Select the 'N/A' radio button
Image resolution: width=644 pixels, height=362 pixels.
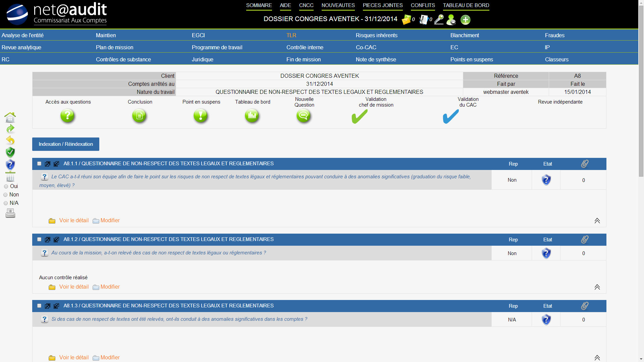click(x=6, y=203)
